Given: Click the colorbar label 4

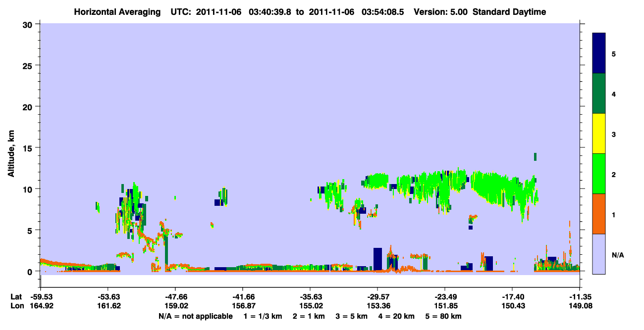Looking at the screenshot, I should coord(614,94).
